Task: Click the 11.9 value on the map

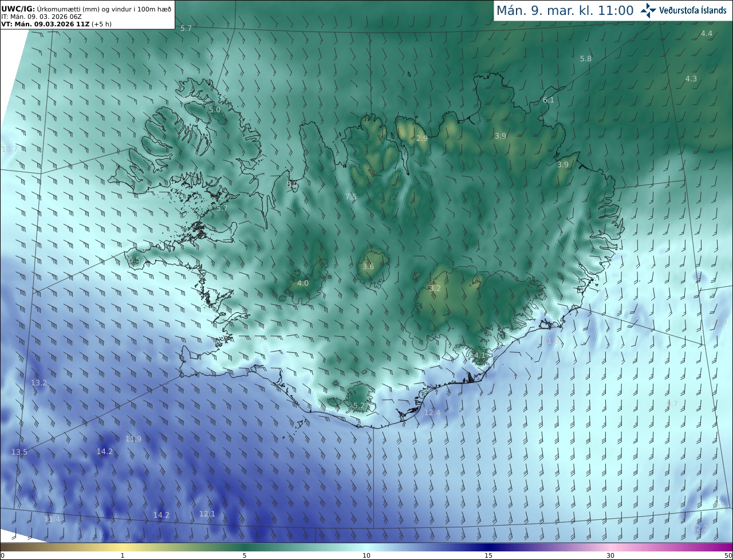Action: (133, 439)
